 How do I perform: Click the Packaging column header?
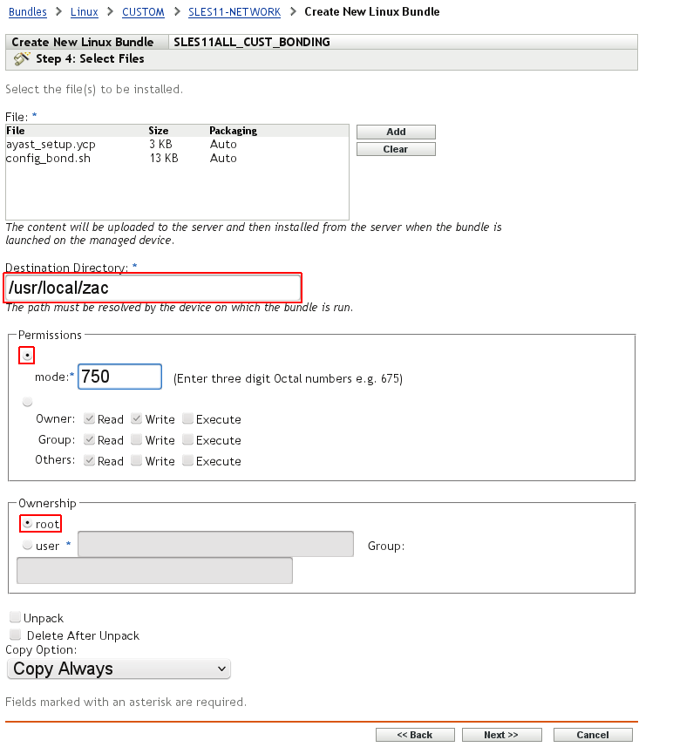(233, 131)
